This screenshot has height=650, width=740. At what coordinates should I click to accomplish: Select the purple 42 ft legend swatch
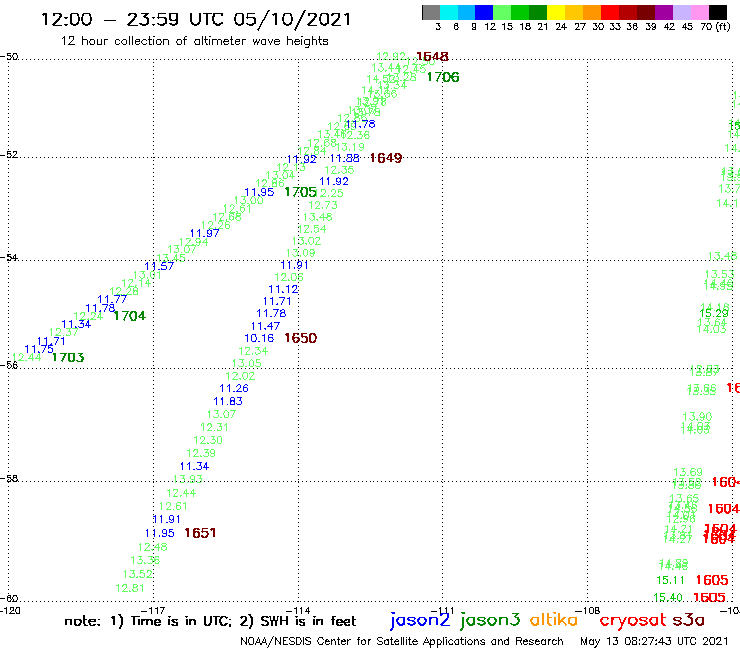[664, 13]
